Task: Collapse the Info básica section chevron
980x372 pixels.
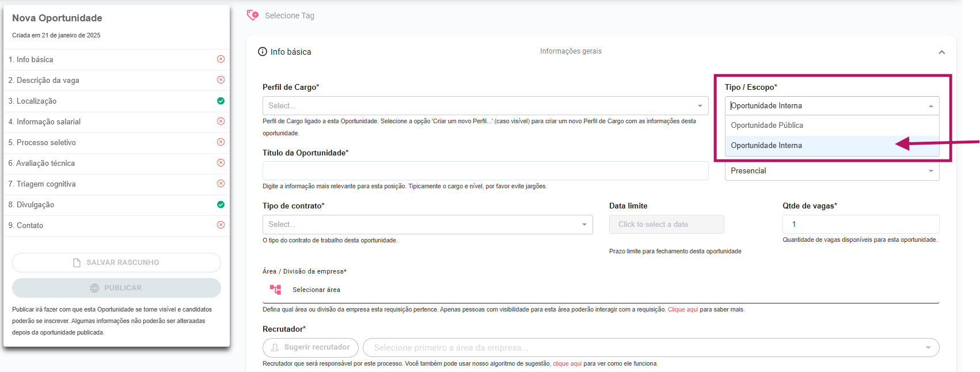Action: click(x=941, y=52)
